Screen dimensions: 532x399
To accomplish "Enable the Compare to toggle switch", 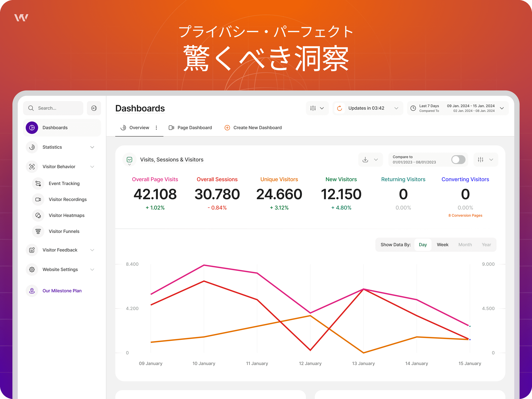I will 458,160.
